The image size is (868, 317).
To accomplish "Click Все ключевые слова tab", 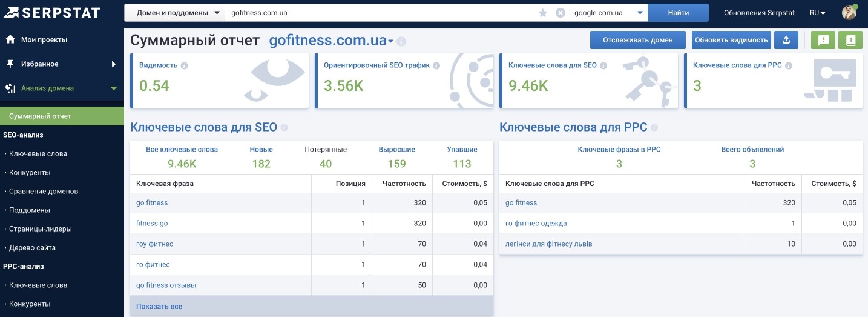I will (182, 156).
